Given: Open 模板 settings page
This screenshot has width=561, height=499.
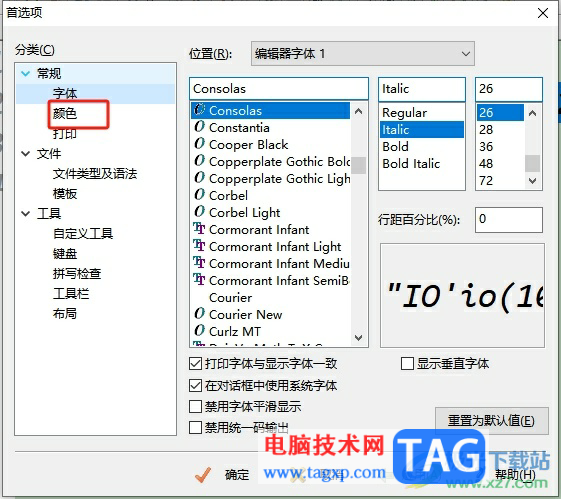Looking at the screenshot, I should [65, 194].
